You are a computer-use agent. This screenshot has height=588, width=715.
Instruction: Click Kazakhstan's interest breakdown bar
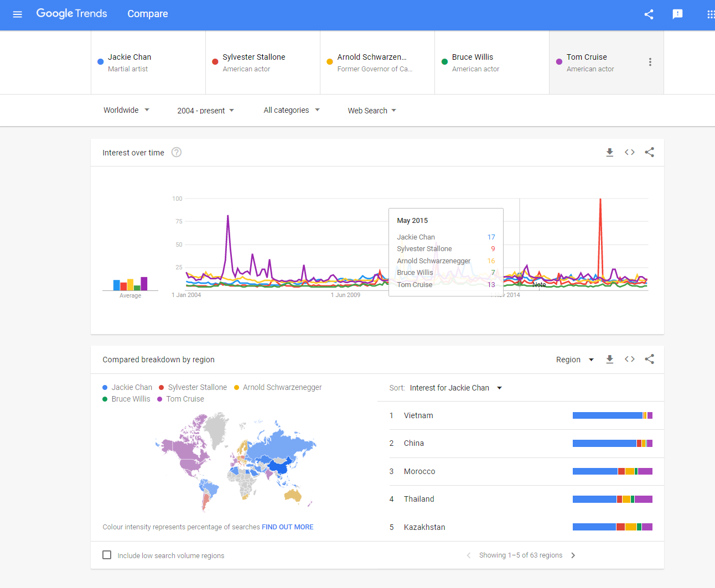[613, 527]
